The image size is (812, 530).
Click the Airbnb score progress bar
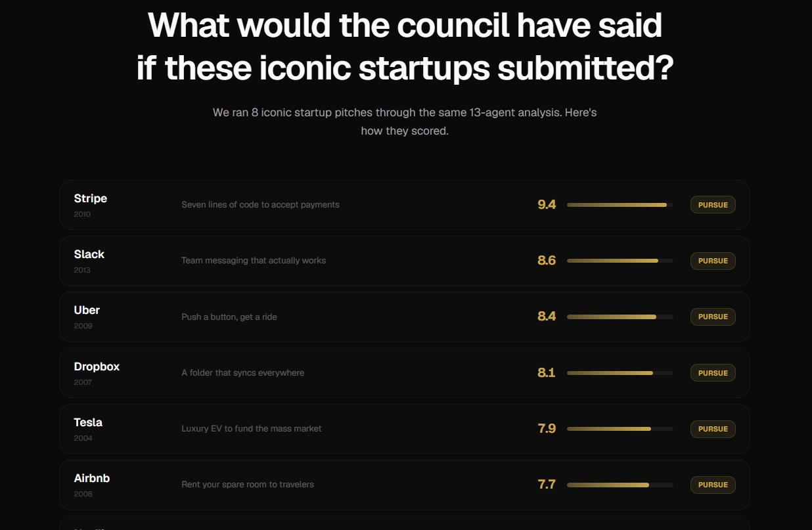[x=620, y=485]
